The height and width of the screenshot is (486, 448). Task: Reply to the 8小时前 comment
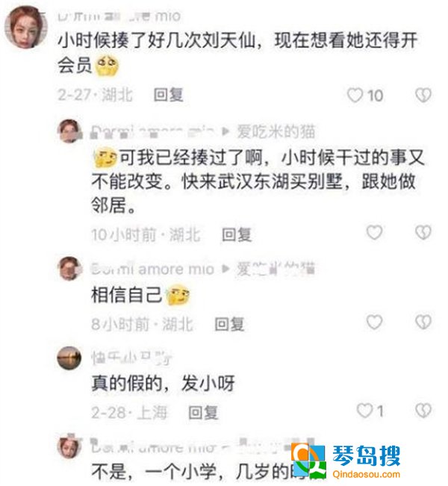(229, 324)
